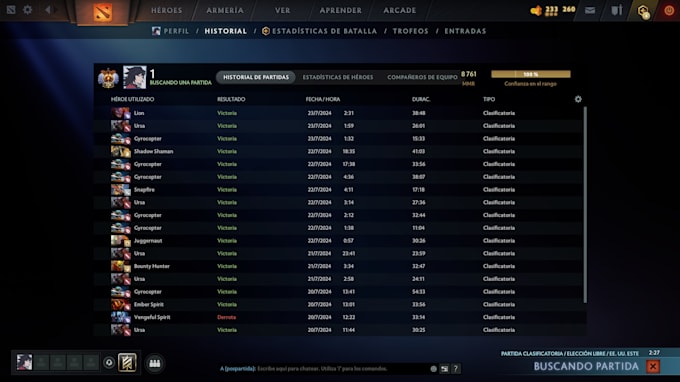Click the round coach icon near party slots
Image resolution: width=680 pixels, height=382 pixels.
point(109,362)
